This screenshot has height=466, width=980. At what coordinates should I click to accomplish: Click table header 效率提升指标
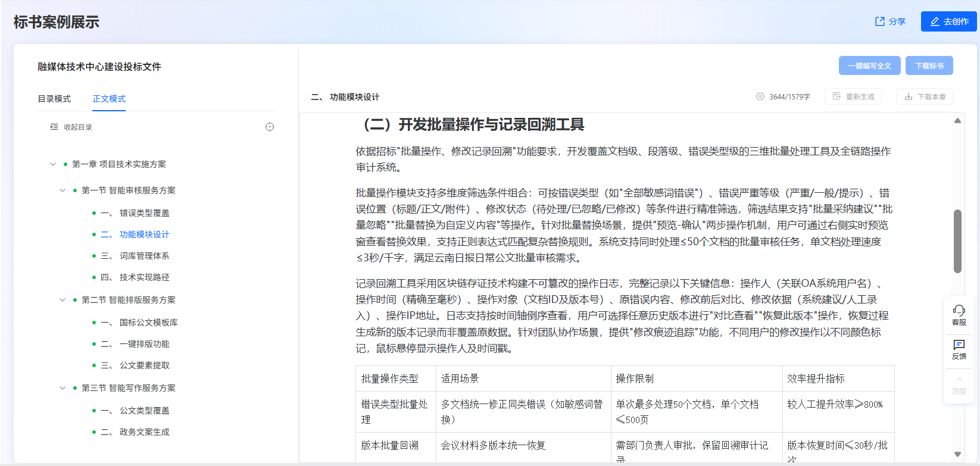point(816,379)
